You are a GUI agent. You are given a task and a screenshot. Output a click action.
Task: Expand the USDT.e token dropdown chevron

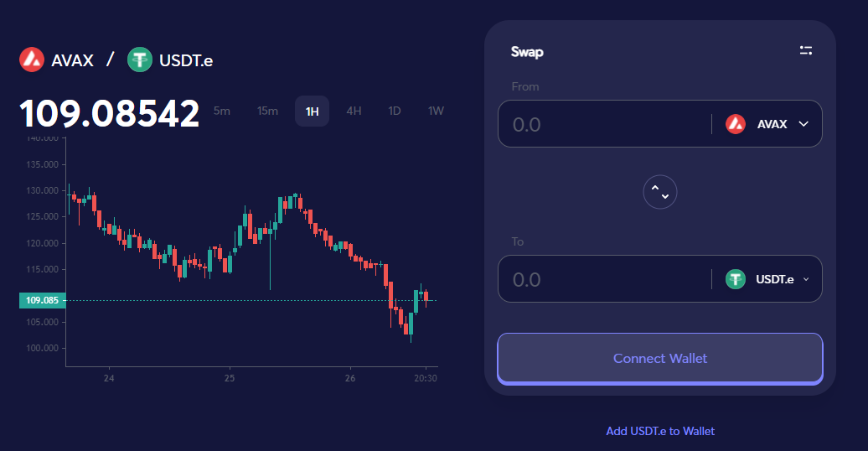tap(806, 279)
